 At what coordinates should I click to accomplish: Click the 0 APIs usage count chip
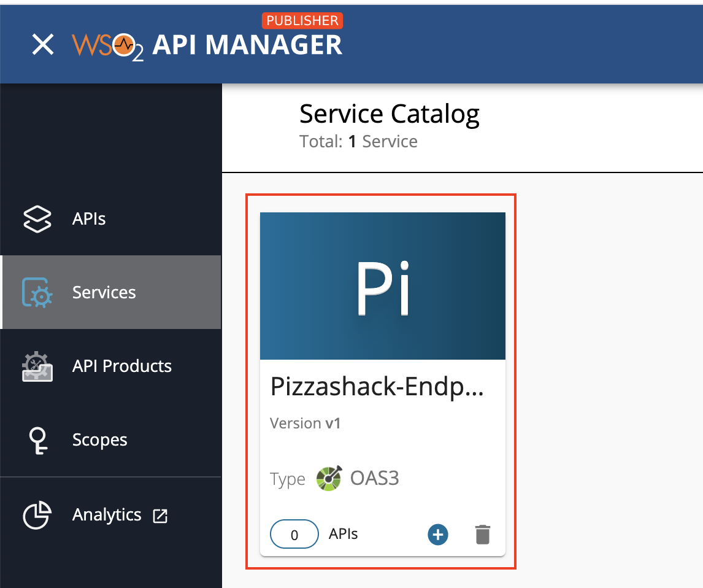294,534
